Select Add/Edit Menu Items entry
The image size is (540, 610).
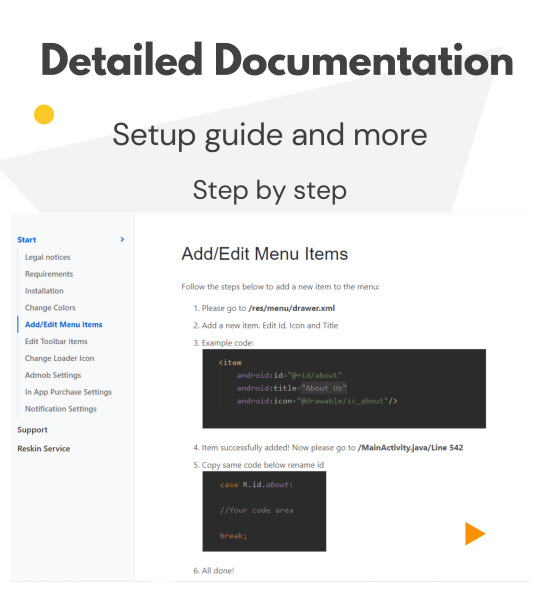coord(63,324)
